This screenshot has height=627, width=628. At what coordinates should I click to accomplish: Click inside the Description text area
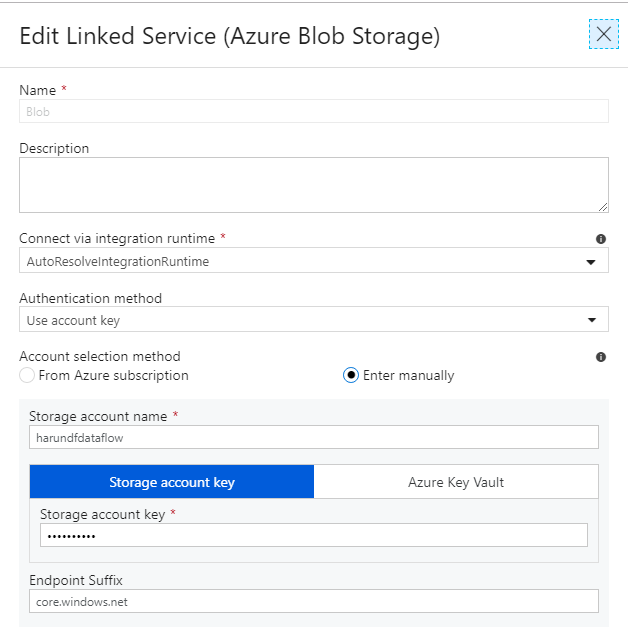[x=314, y=185]
